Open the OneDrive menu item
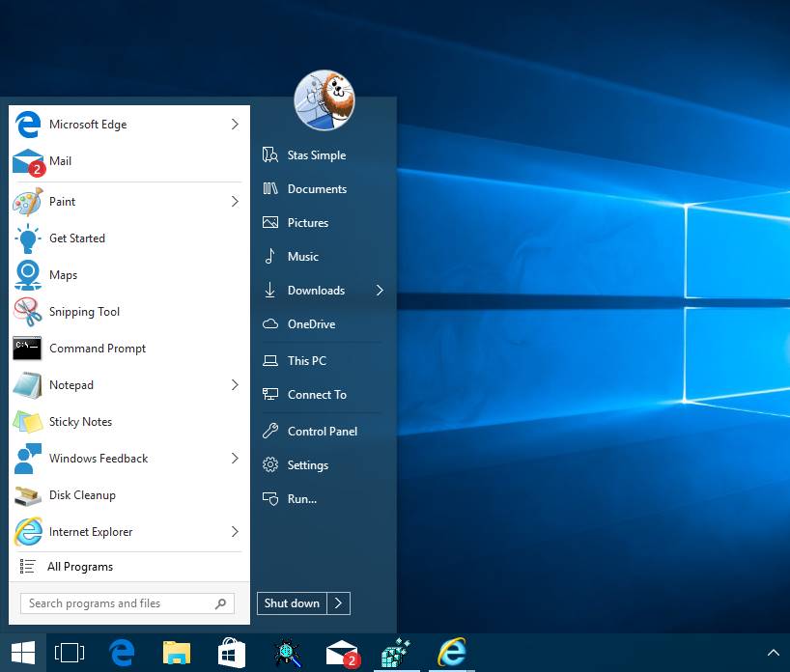 (x=323, y=323)
